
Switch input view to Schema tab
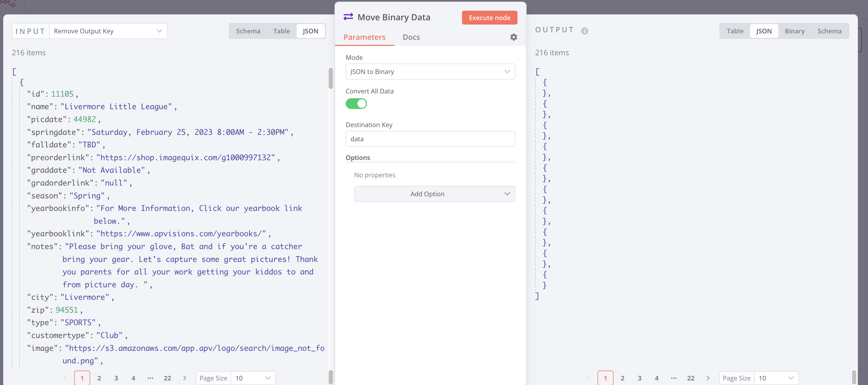pyautogui.click(x=248, y=31)
